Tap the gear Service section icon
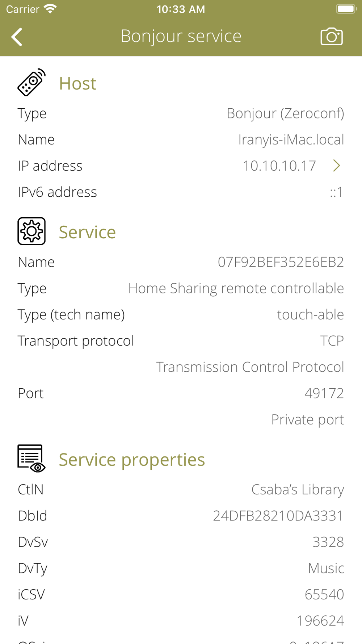Viewport: 362px width, 644px height. [31, 231]
